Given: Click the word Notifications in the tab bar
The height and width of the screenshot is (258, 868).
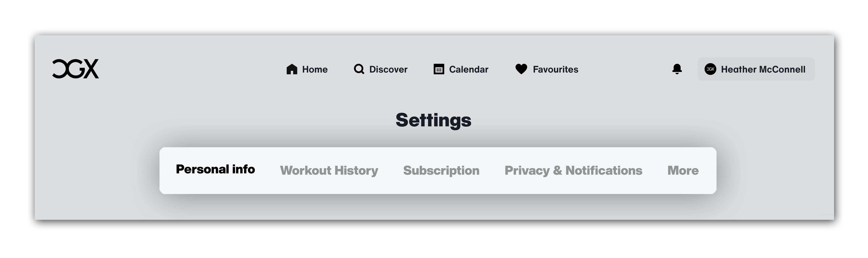Looking at the screenshot, I should point(604,170).
